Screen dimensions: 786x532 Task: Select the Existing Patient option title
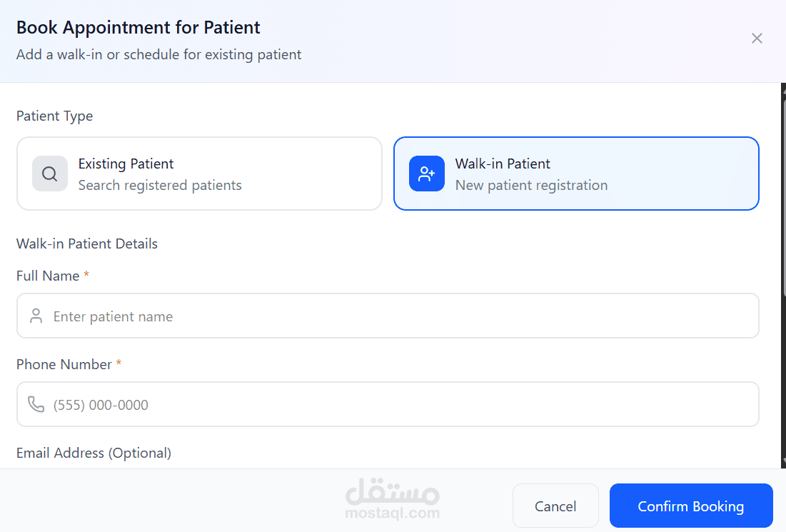[x=126, y=164]
